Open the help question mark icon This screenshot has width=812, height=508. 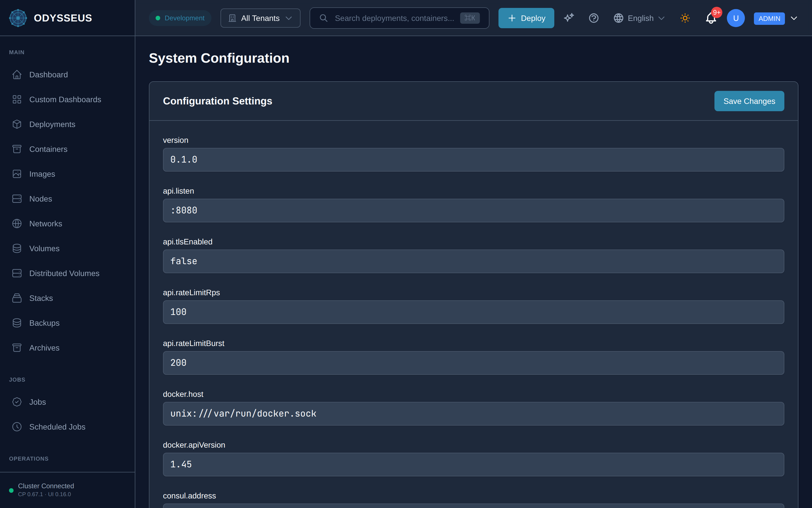[x=593, y=18]
